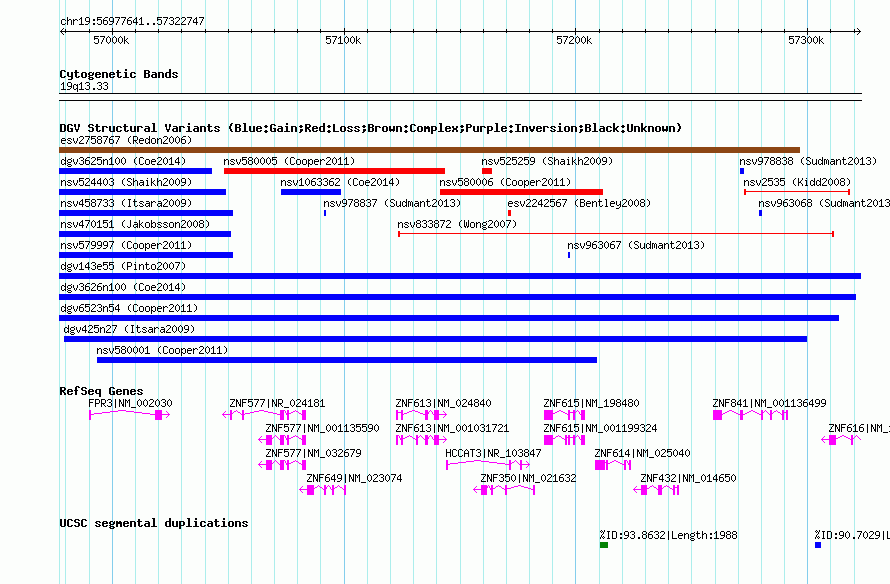Select the HCCAT3 gene model glyph

point(488,465)
